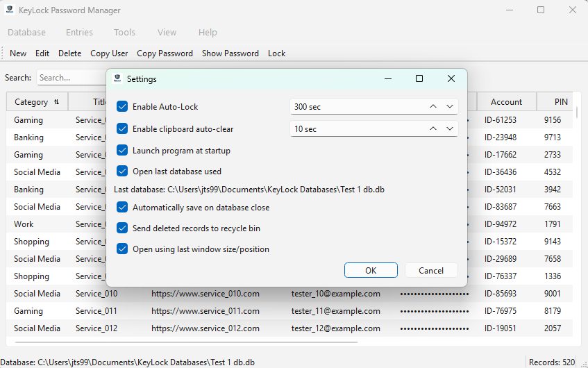Click the Account column header
Screen dimensions: 588x368
(506, 102)
